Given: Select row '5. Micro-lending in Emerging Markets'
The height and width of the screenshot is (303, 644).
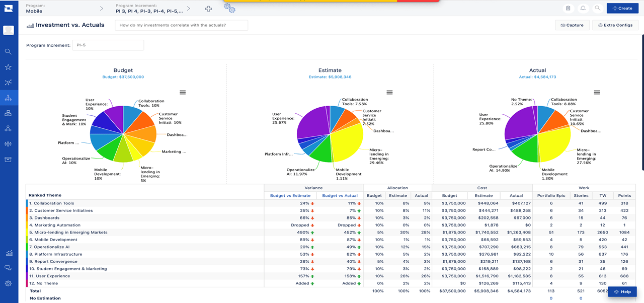Looking at the screenshot, I should click(x=331, y=233).
